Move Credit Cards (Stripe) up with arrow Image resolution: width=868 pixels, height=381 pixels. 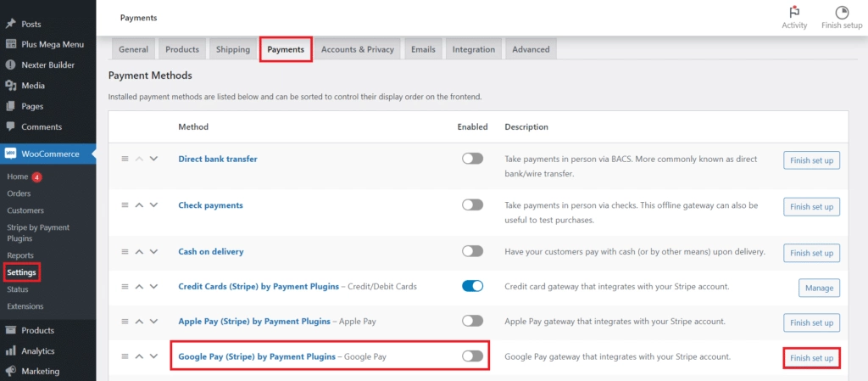pos(140,286)
